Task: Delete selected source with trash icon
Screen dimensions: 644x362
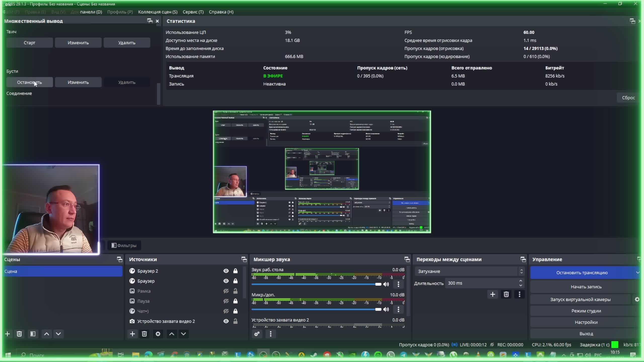Action: tap(144, 334)
